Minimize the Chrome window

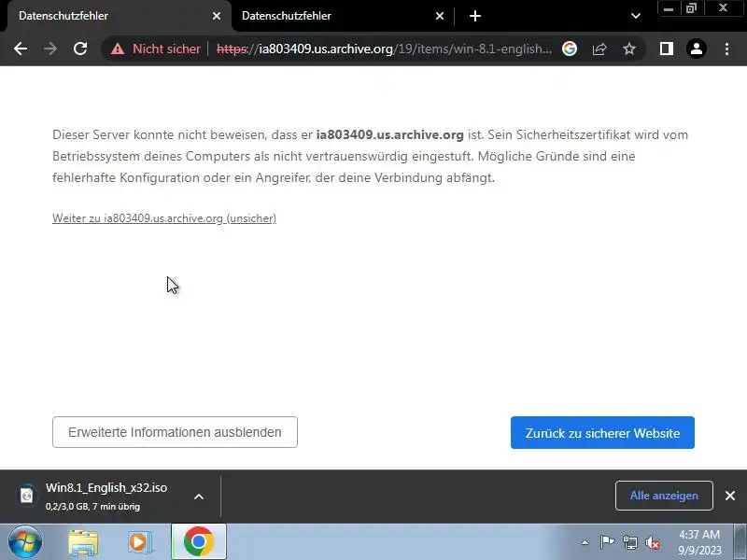669,9
